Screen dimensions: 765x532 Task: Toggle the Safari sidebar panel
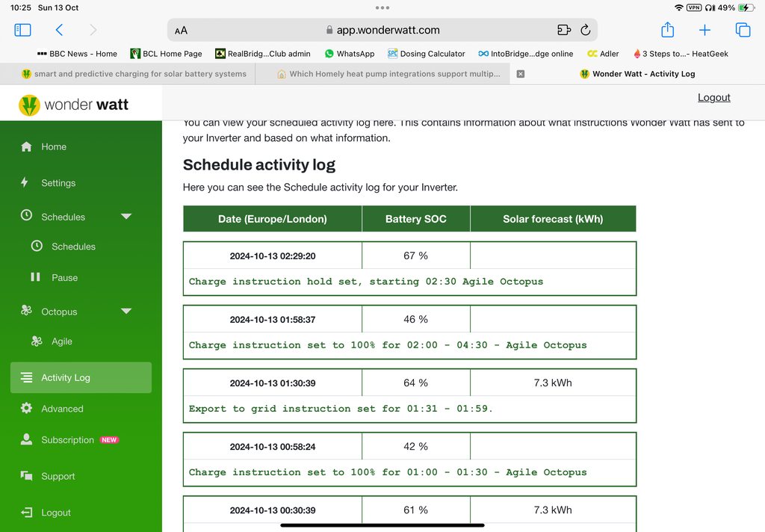pos(22,30)
